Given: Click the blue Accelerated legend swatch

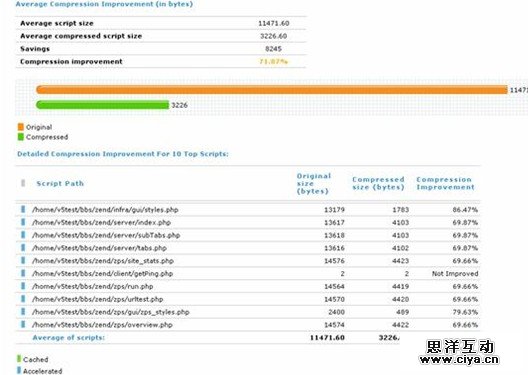Looking at the screenshot, I should tap(19, 371).
